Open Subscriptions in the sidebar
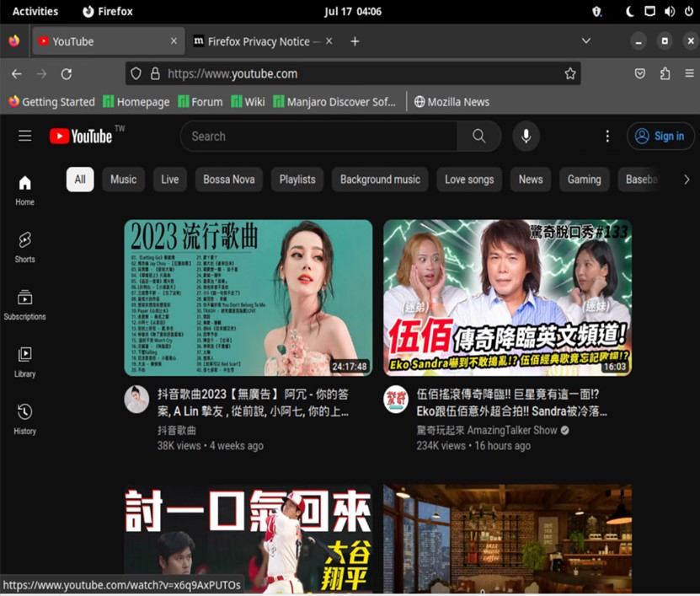This screenshot has height=596, width=700. (x=24, y=304)
